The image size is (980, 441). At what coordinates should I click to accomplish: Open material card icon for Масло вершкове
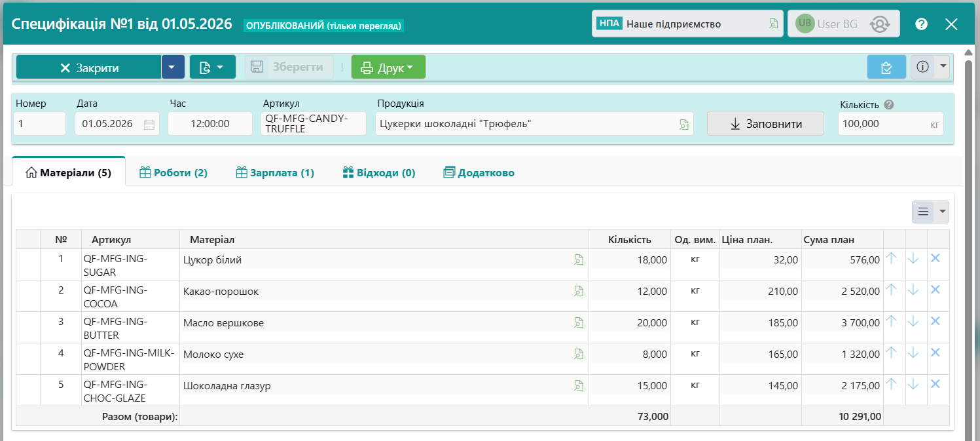coord(579,322)
